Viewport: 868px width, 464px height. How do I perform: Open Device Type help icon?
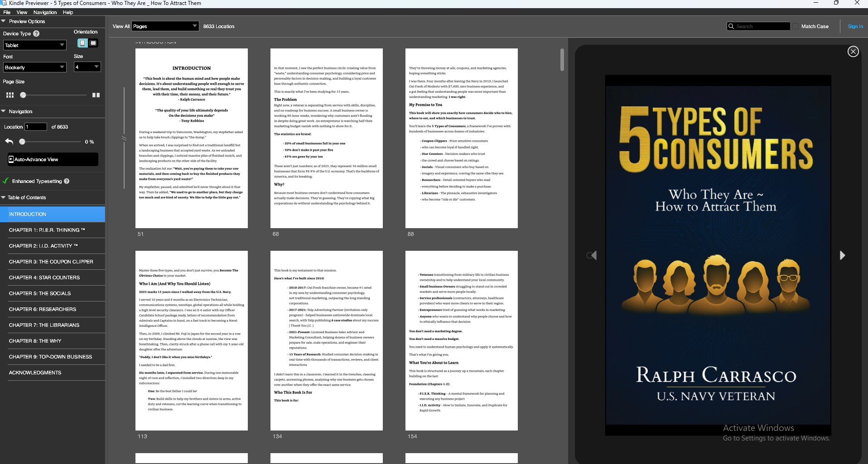(x=36, y=33)
